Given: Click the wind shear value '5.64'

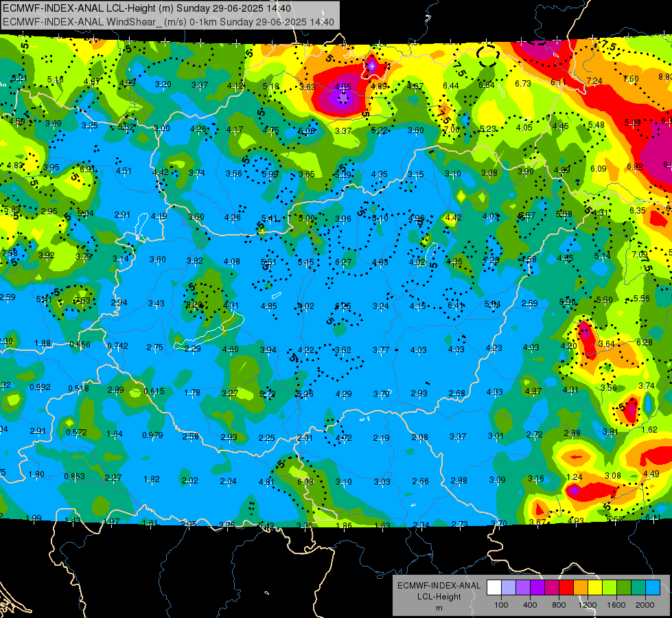Looking at the screenshot, I should (x=492, y=304).
